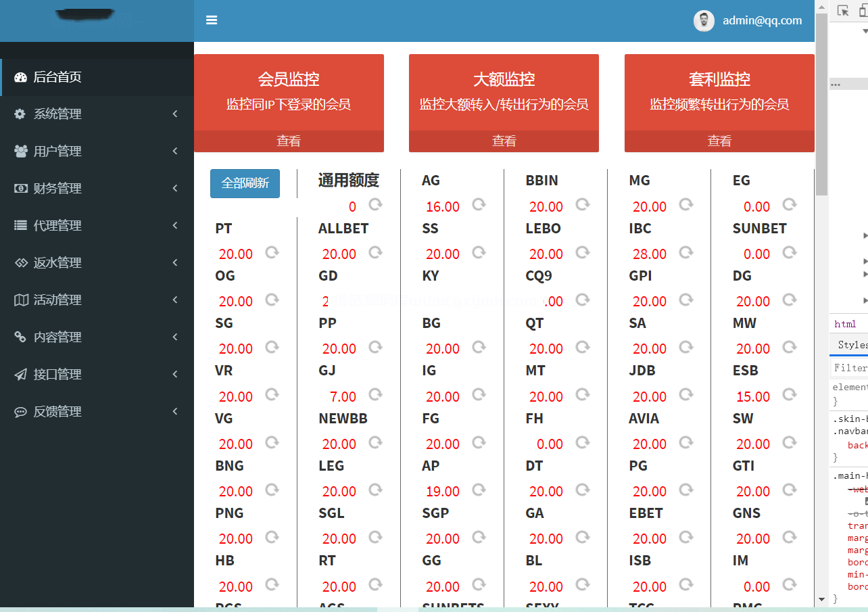Click the admin user avatar image
The image size is (868, 612).
point(704,21)
